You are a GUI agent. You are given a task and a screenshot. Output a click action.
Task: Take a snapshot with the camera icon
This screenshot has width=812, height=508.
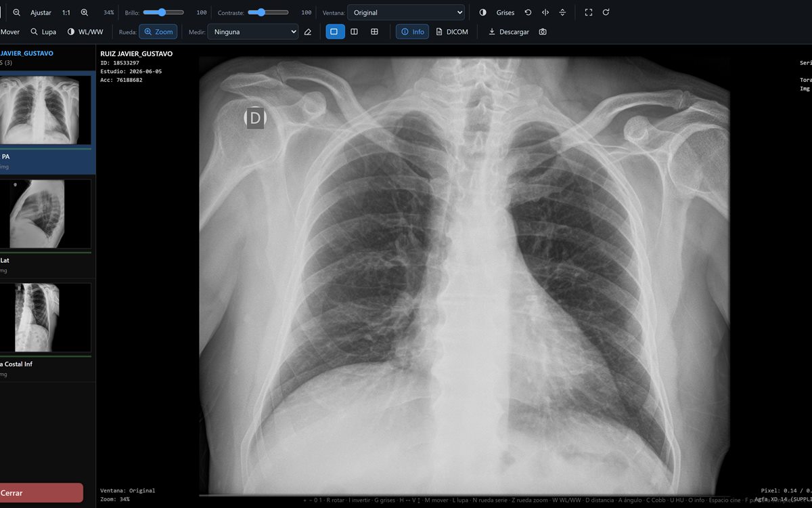(543, 32)
